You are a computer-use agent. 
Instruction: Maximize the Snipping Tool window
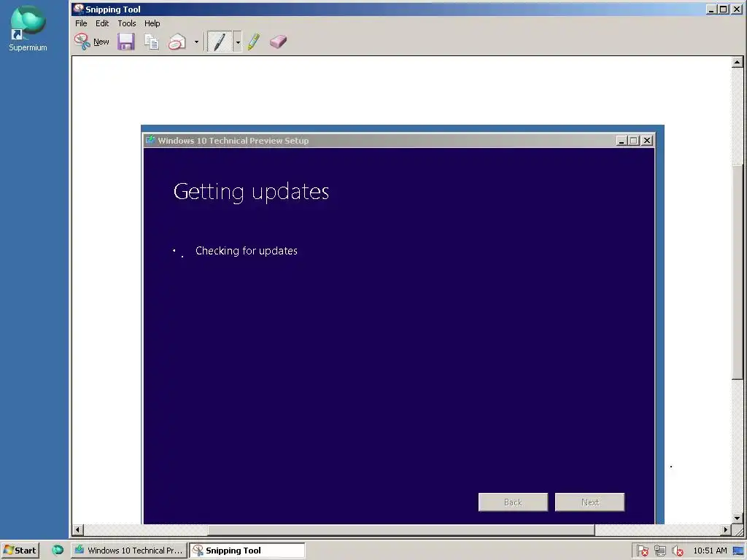723,9
